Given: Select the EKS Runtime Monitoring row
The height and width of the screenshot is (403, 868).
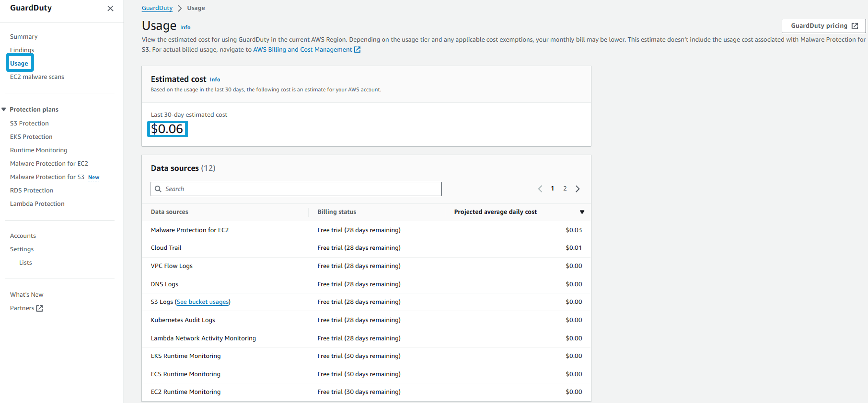Looking at the screenshot, I should tap(366, 356).
